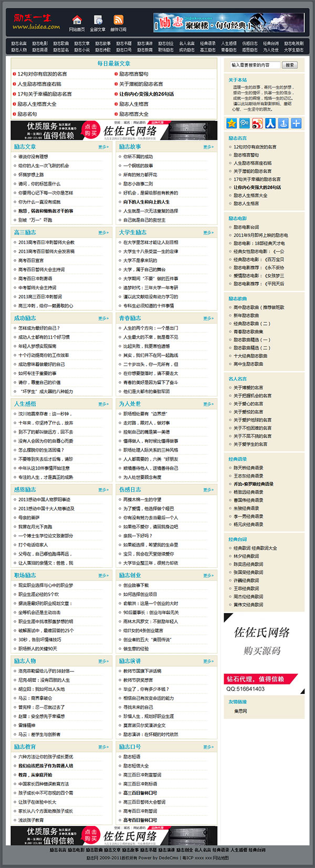Viewport: 315px width, 868px height.
Task: Open daily article 人生励志格言座右铭
Action: tap(39, 84)
